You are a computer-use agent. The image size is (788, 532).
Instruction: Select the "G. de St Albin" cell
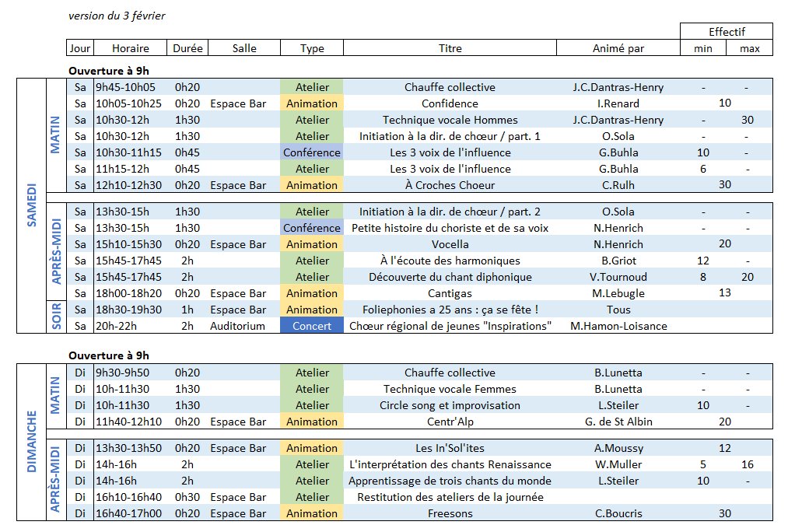tap(618, 422)
